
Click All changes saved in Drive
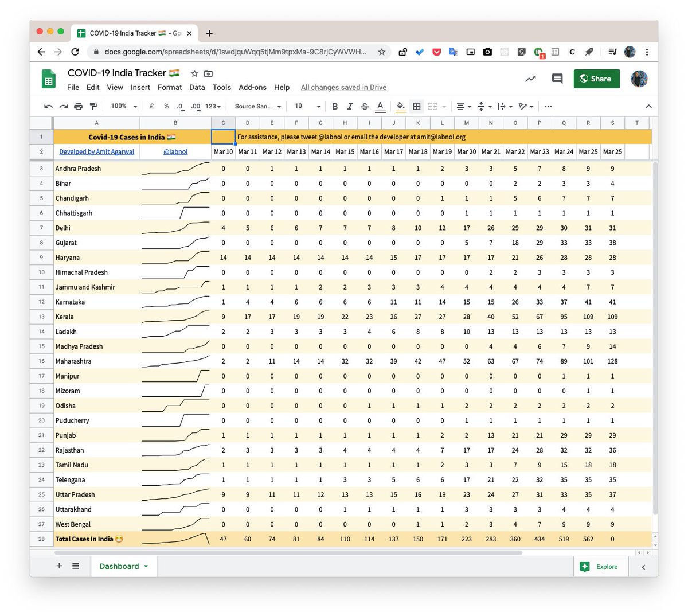point(343,87)
